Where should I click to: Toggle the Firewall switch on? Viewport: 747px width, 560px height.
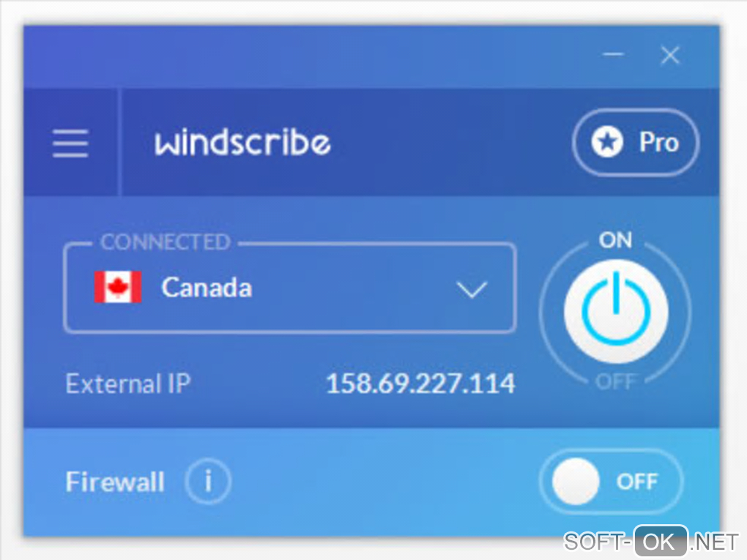[x=612, y=482]
